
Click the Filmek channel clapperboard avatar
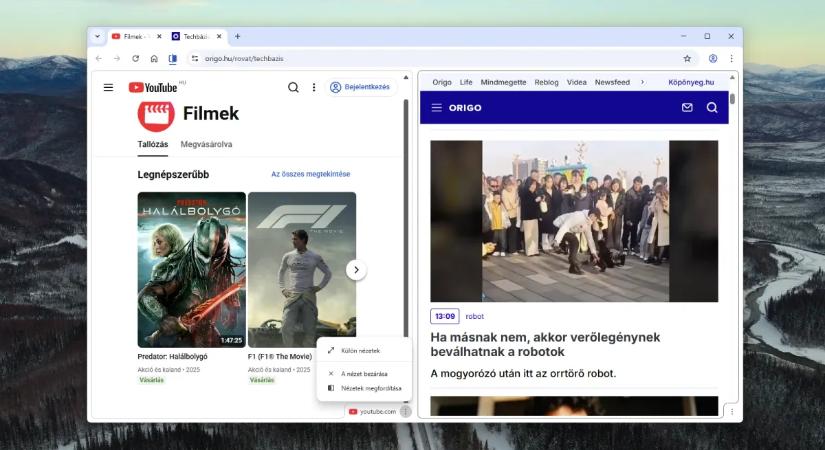[x=156, y=113]
